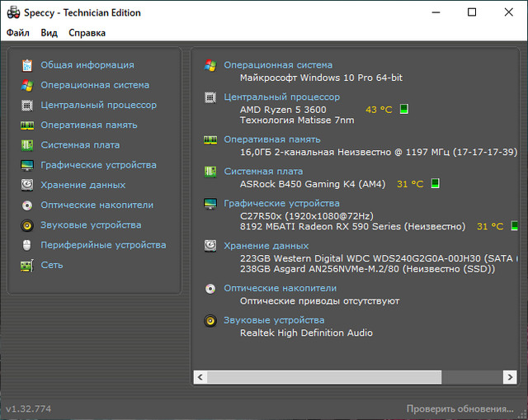Select Общая информация in the sidebar
This screenshot has width=528, height=420.
(87, 65)
